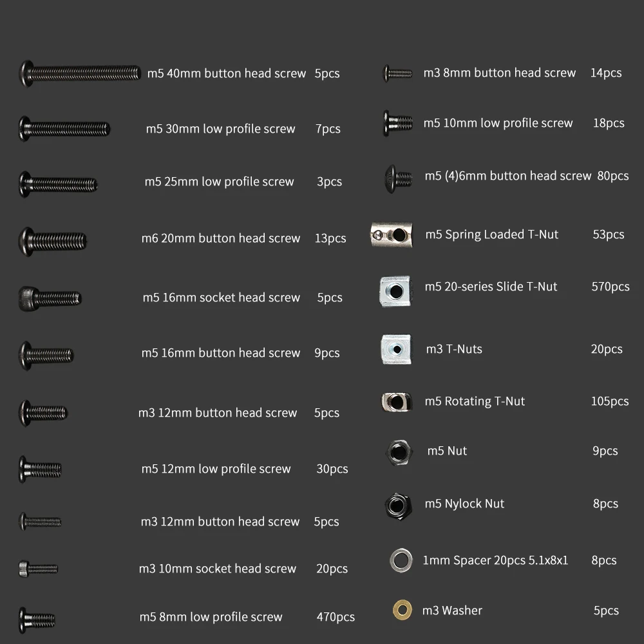Click the 470pcs quantity for m5 8mm screw
Image resolution: width=644 pixels, height=644 pixels.
pos(336,617)
